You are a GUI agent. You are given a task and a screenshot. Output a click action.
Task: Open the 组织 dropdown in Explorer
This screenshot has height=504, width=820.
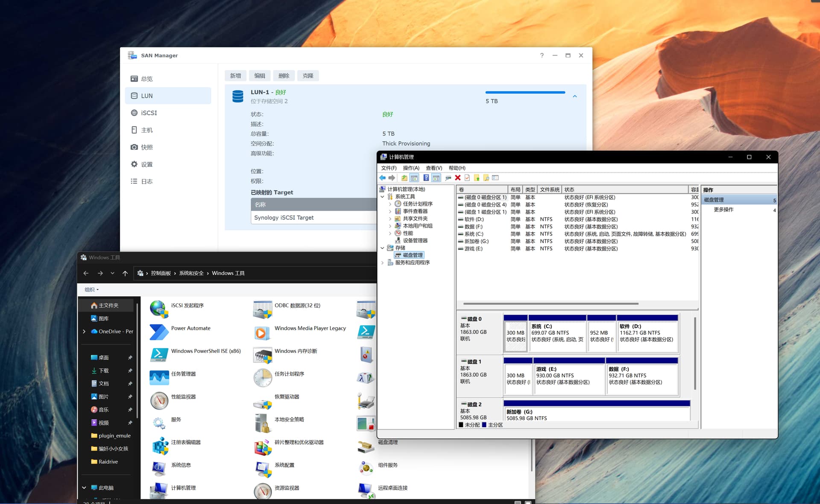91,290
